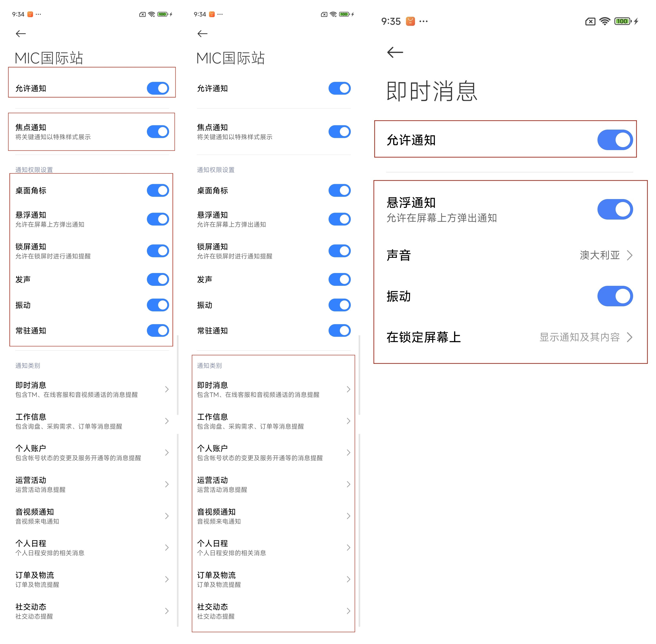Toggle 振动 in left screen

point(157,305)
